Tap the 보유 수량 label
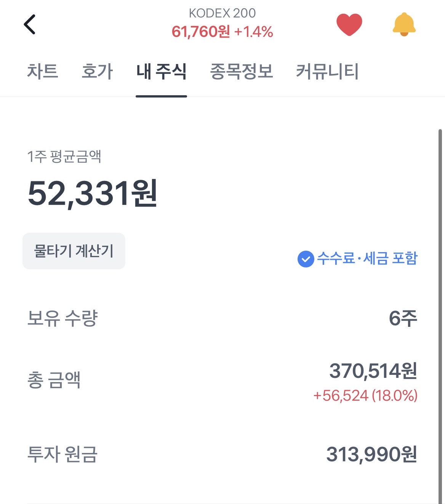This screenshot has height=504, width=445. [x=62, y=318]
